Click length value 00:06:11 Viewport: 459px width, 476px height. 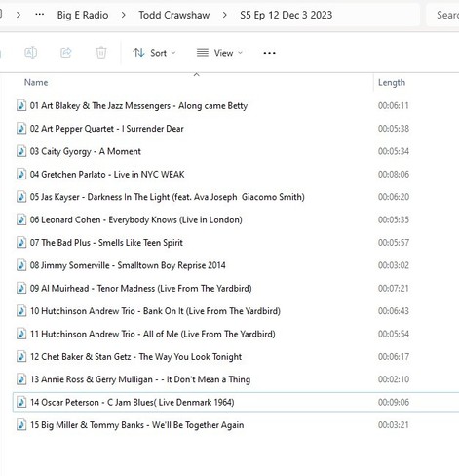394,105
